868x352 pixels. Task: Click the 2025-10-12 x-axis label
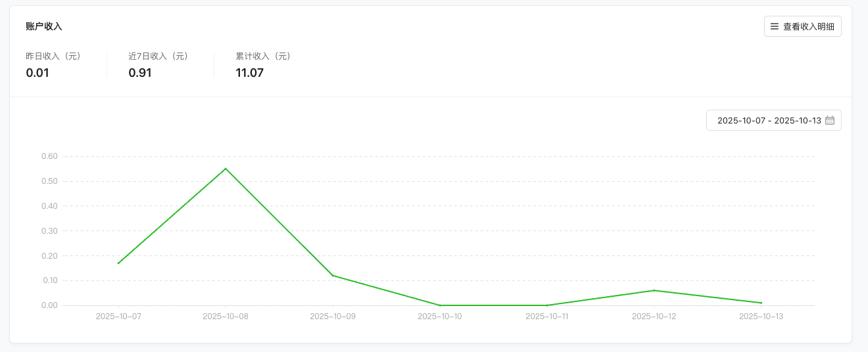[x=654, y=317]
